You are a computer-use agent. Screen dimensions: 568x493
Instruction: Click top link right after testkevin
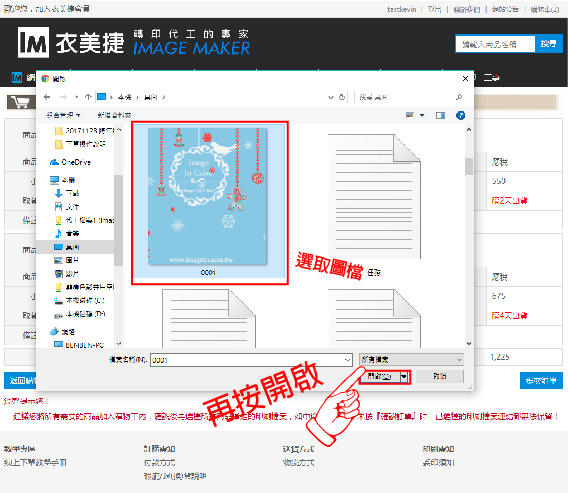(434, 9)
